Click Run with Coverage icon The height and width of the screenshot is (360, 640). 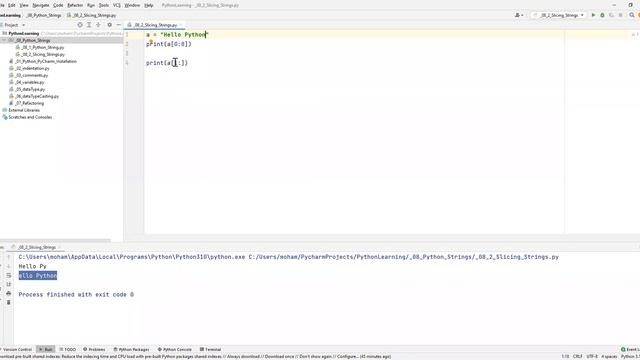[611, 15]
